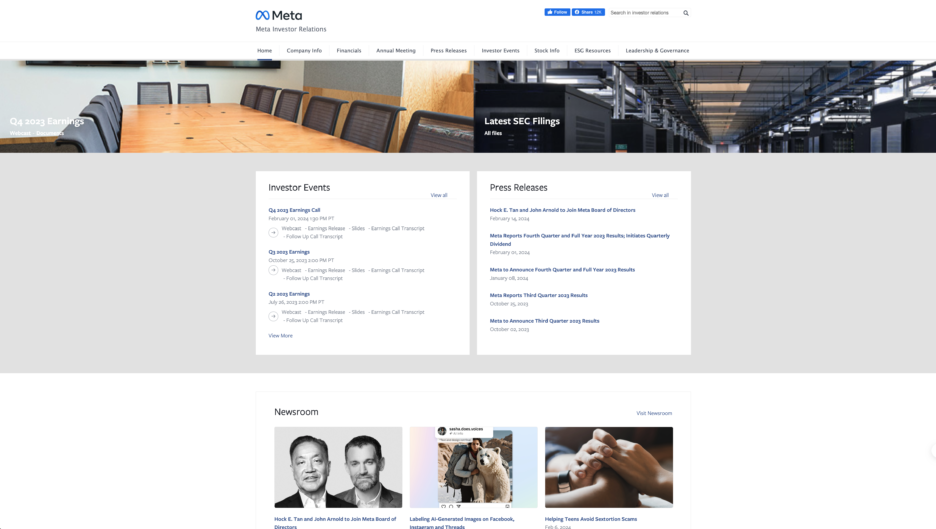This screenshot has width=936, height=529.
Task: Open the ESG Resources menu
Action: pos(592,51)
